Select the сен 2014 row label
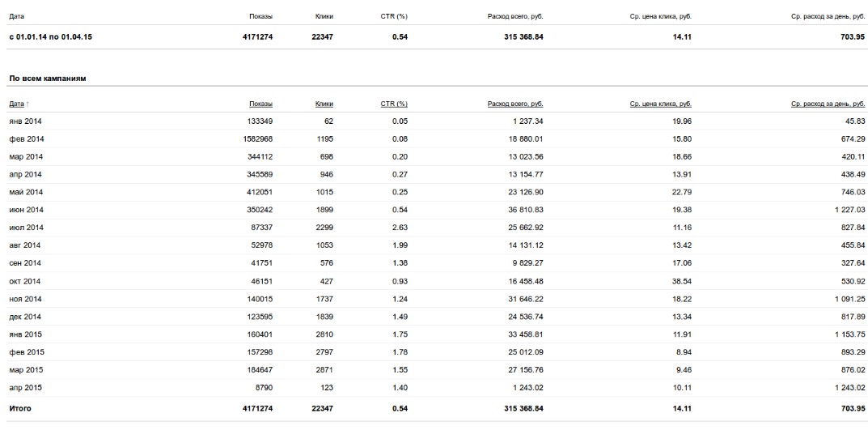868x430 pixels. [x=25, y=263]
